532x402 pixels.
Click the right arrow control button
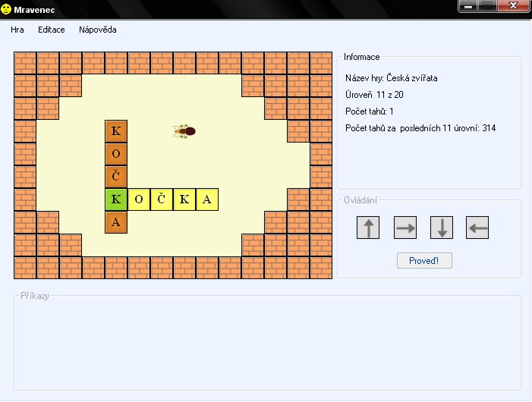(405, 228)
